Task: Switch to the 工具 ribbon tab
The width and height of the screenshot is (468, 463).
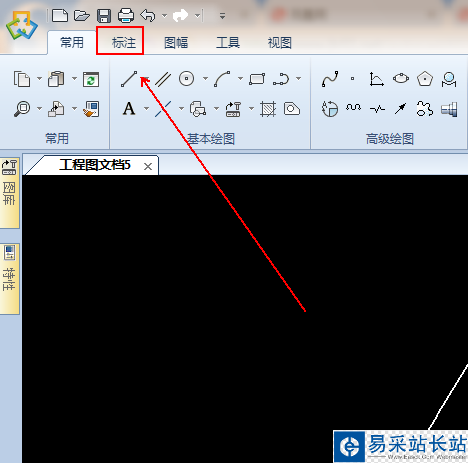Action: tap(228, 43)
